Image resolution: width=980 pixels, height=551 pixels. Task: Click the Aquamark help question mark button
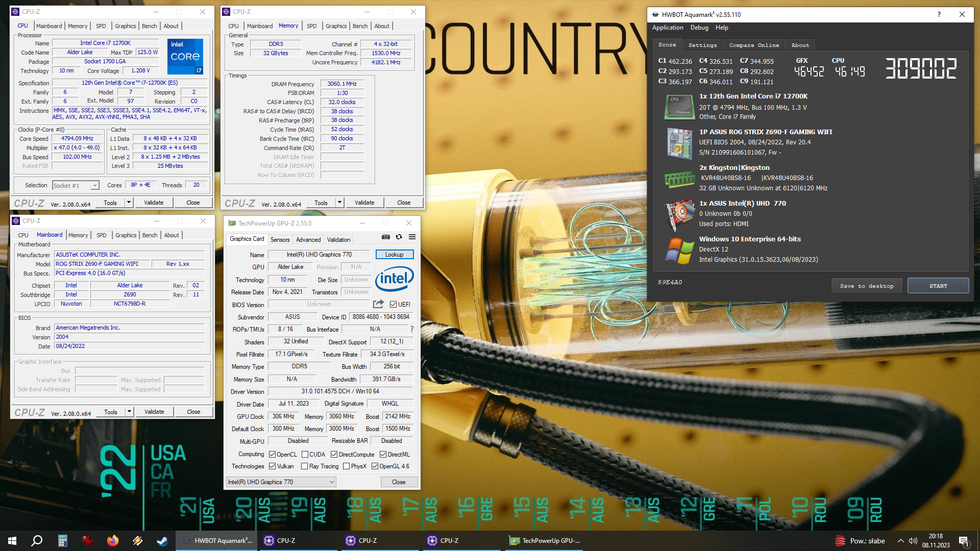tap(939, 14)
